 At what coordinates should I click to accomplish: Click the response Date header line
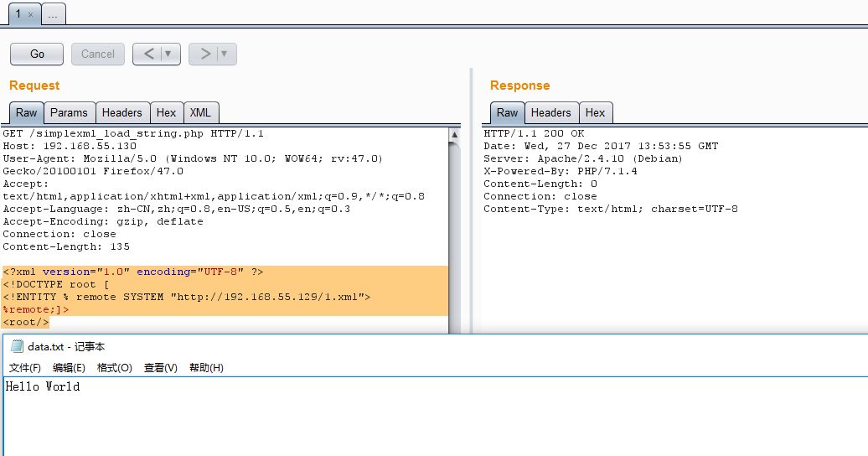pos(601,147)
